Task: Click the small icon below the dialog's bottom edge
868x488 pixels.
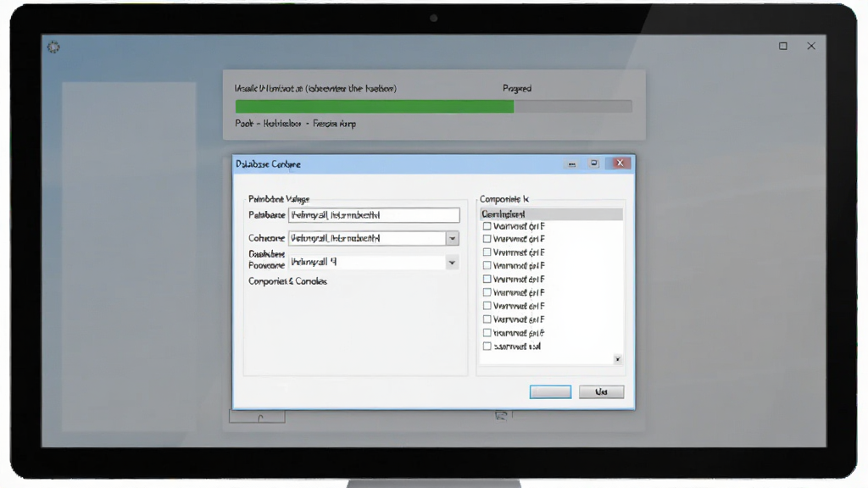Action: pyautogui.click(x=501, y=415)
